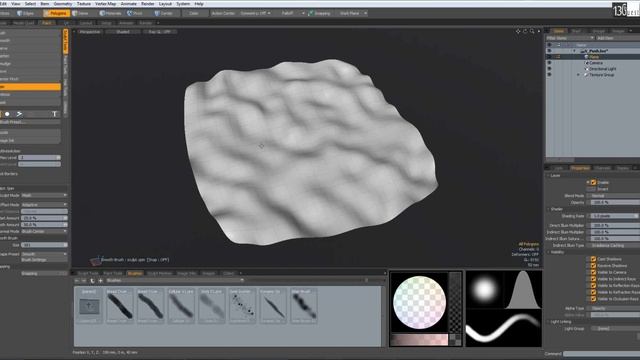Open the Sculpt Mode dropdown

tap(44, 196)
